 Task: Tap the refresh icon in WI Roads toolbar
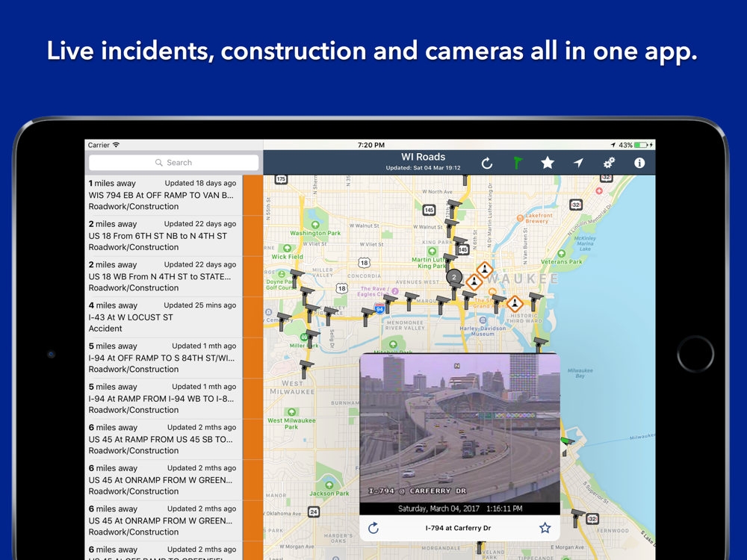487,163
